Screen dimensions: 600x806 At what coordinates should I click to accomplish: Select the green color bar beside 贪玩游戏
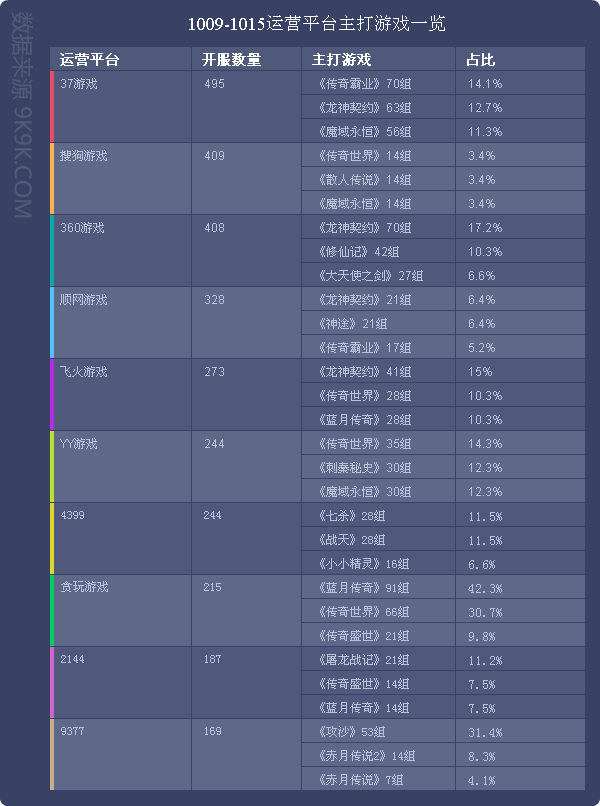52,611
